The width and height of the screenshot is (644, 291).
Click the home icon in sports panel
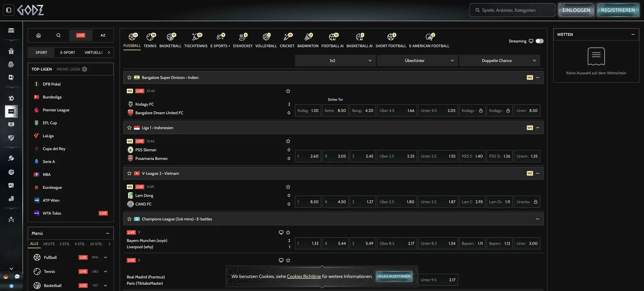[39, 35]
